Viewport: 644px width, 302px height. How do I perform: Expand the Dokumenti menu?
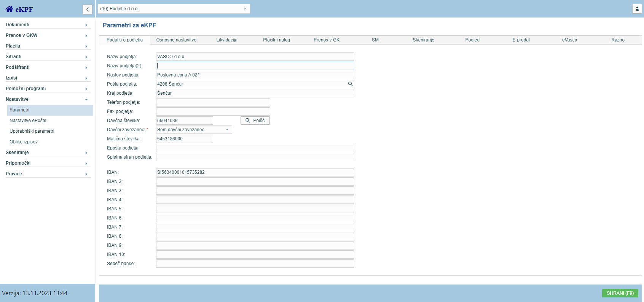point(48,25)
